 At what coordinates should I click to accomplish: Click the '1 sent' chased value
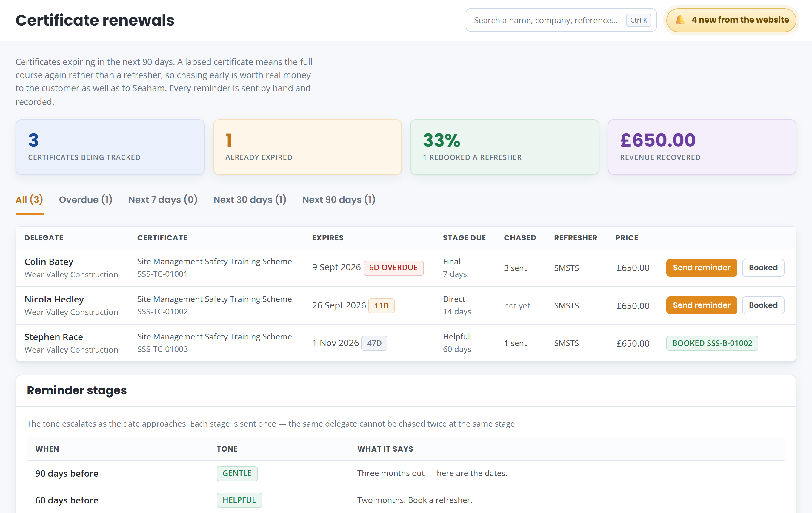point(515,343)
